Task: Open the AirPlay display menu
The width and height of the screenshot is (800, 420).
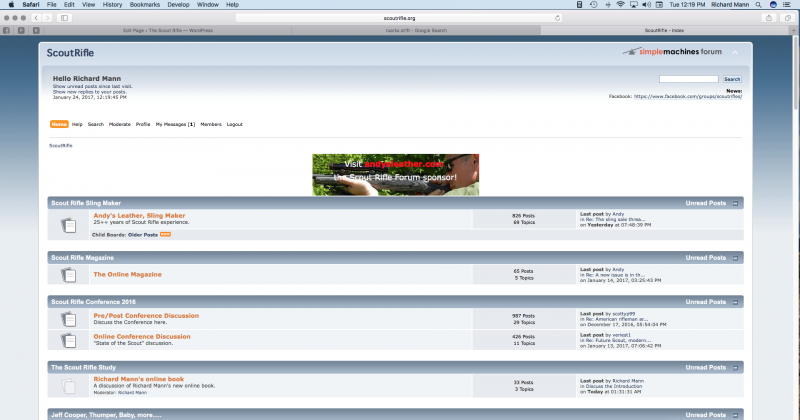Action: click(634, 5)
